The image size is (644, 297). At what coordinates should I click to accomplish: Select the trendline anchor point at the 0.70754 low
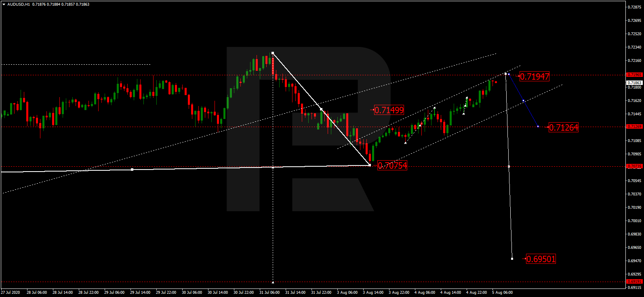tap(370, 165)
